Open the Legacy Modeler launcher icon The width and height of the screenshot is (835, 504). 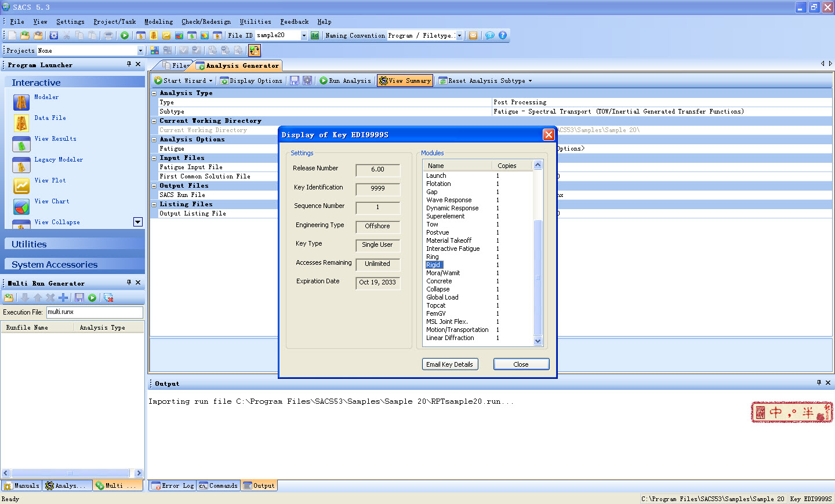point(21,165)
